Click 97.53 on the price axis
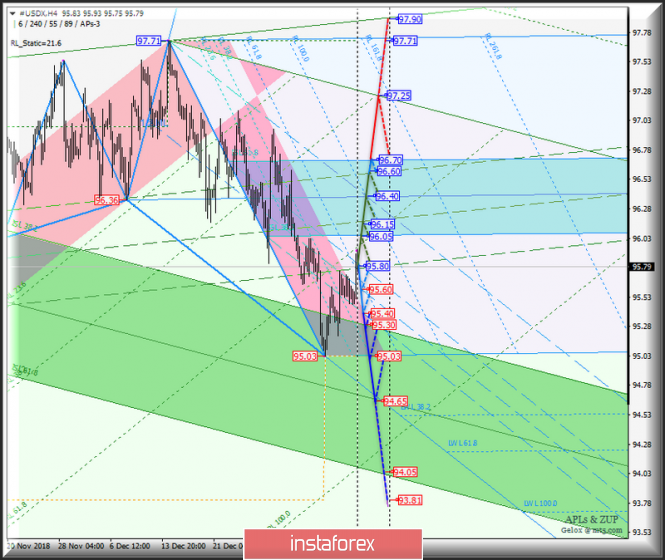The image size is (665, 560). [642, 62]
